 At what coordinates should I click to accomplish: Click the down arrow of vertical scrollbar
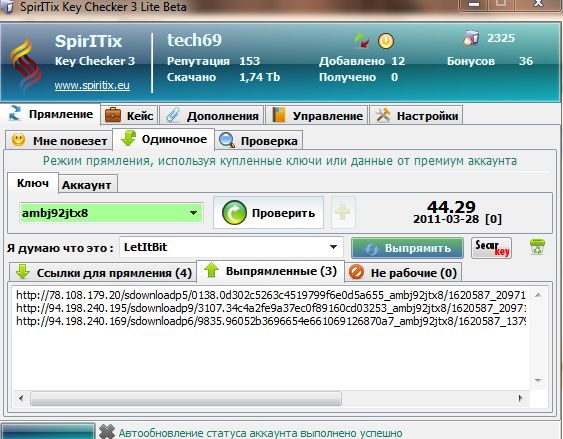538,380
